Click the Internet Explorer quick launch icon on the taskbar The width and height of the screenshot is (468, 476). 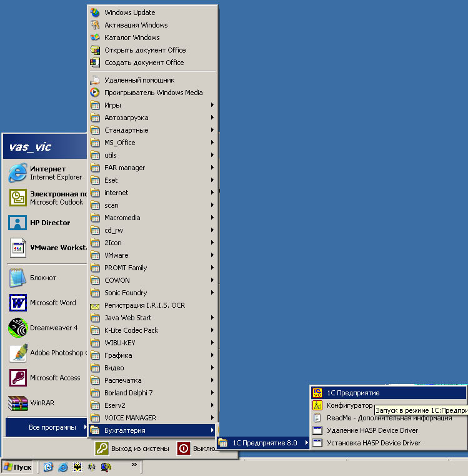tap(62, 467)
